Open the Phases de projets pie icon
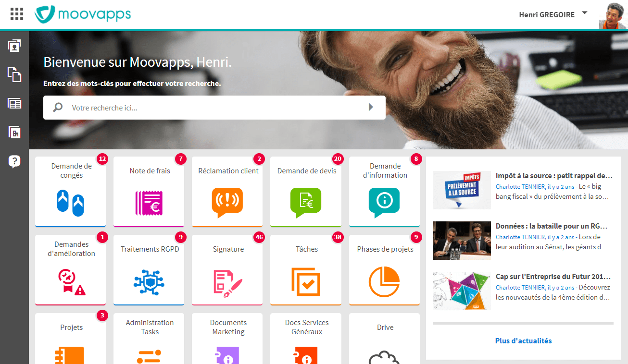Screen dimensions: 628x364 tap(384, 281)
